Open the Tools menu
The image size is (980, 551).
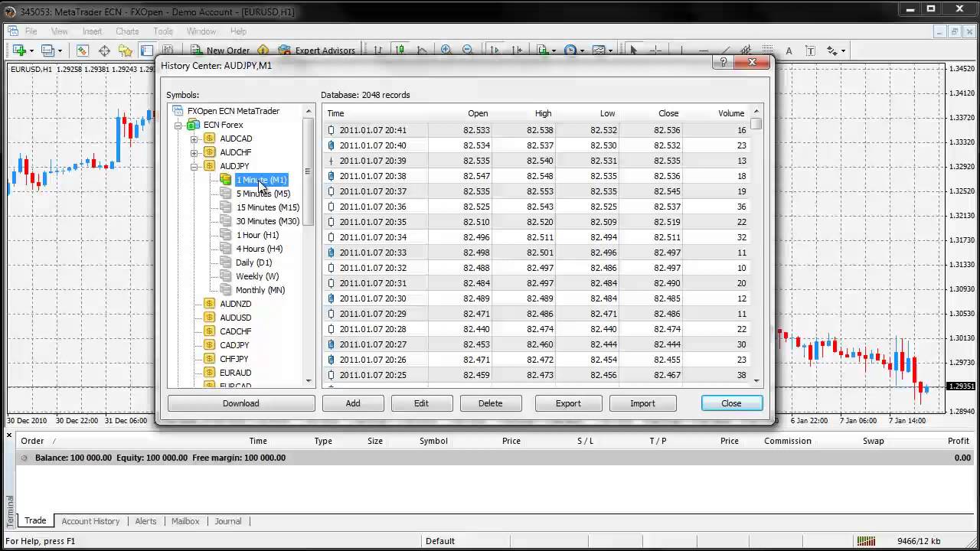pyautogui.click(x=163, y=31)
